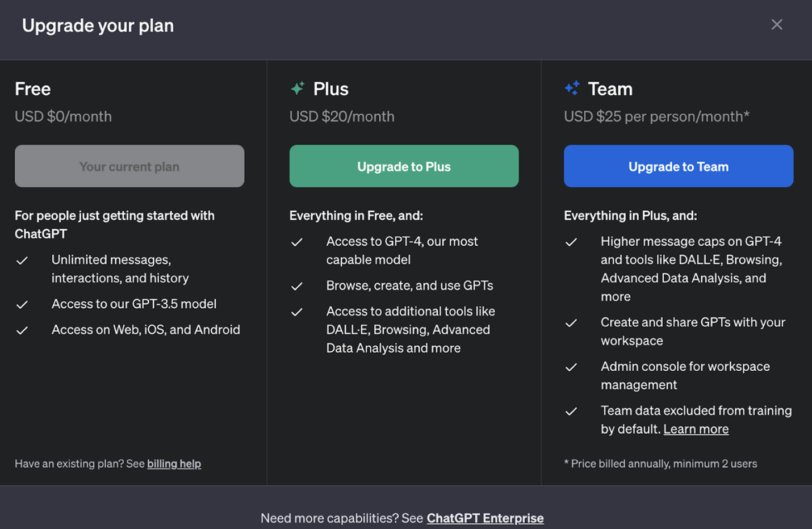This screenshot has height=529, width=812.
Task: Click checkmark beside Admin console feature
Action: click(571, 367)
